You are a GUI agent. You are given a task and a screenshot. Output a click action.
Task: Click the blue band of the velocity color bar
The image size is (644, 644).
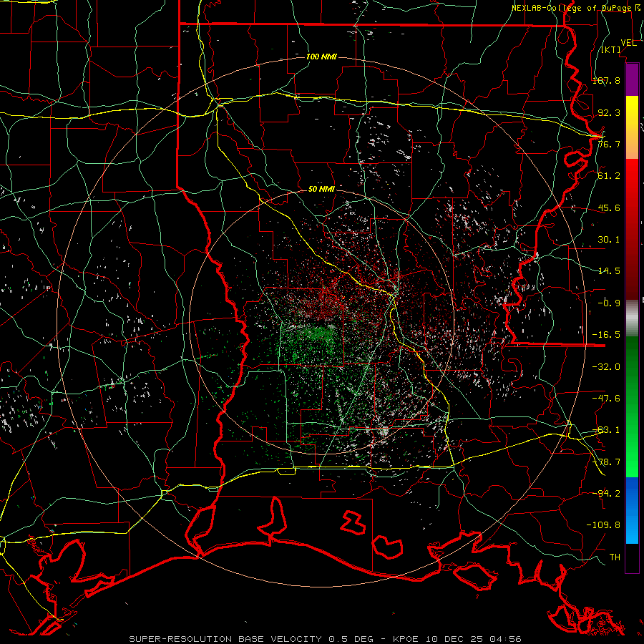pyautogui.click(x=632, y=509)
